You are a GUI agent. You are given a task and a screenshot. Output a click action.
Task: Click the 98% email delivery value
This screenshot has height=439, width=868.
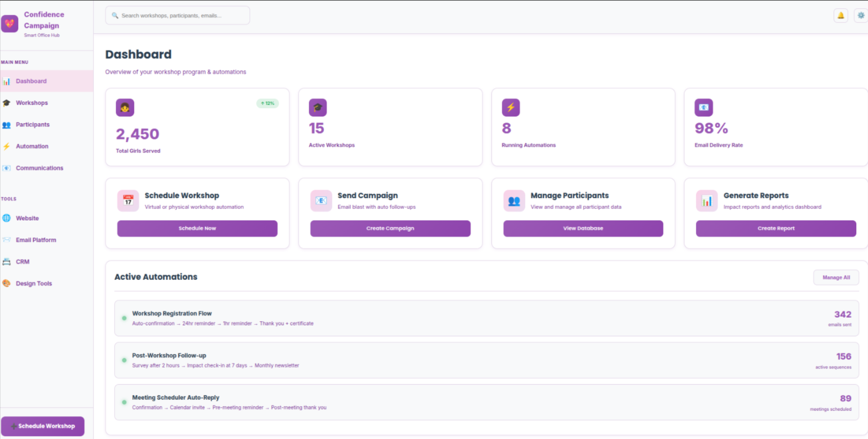click(x=711, y=128)
